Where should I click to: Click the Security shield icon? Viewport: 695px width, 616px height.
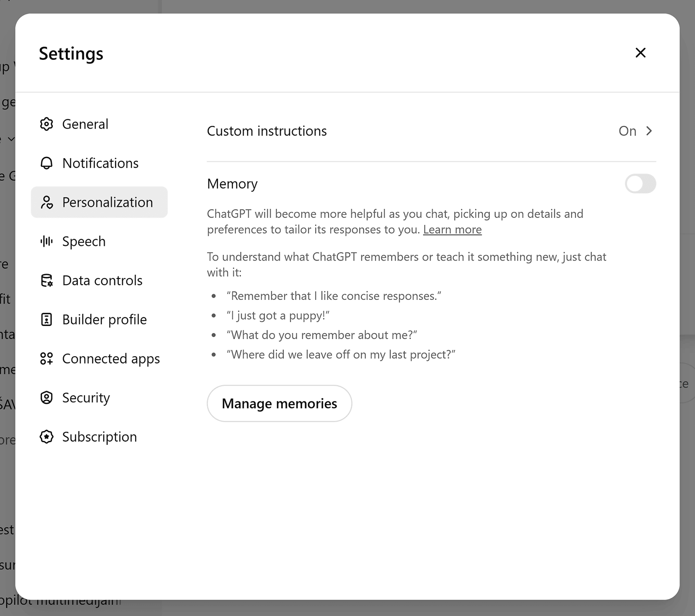tap(46, 398)
